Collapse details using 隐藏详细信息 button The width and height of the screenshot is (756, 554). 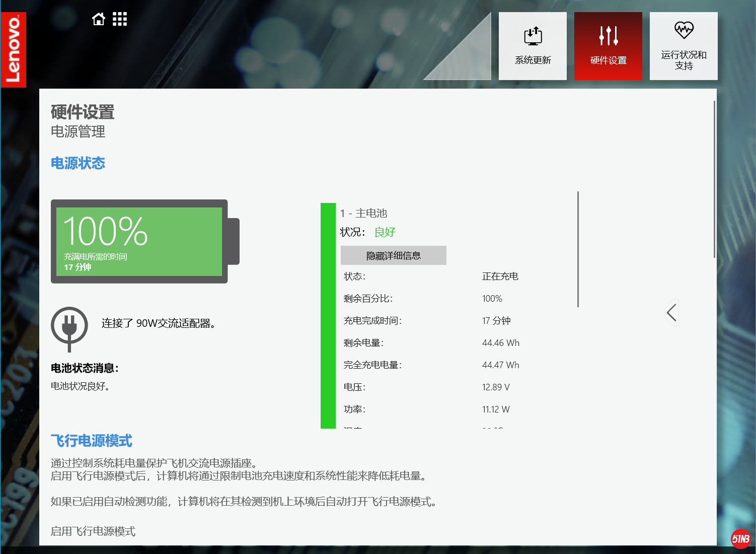pos(393,255)
